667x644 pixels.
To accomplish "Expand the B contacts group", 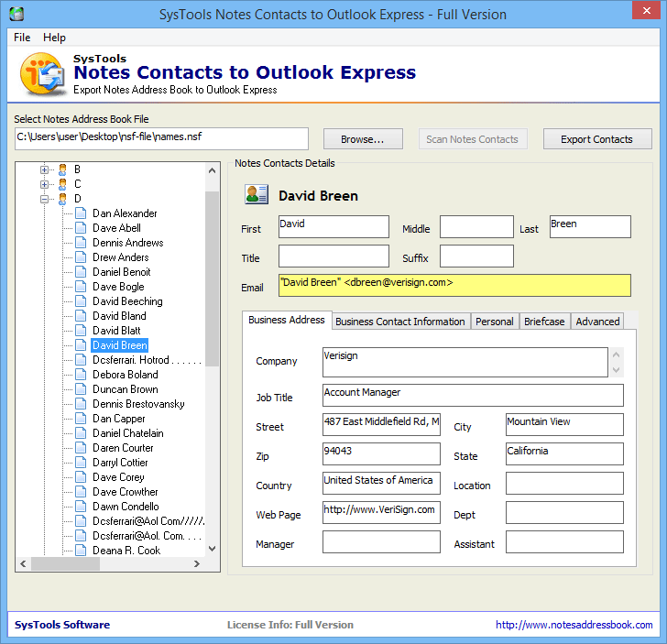I will (x=44, y=169).
